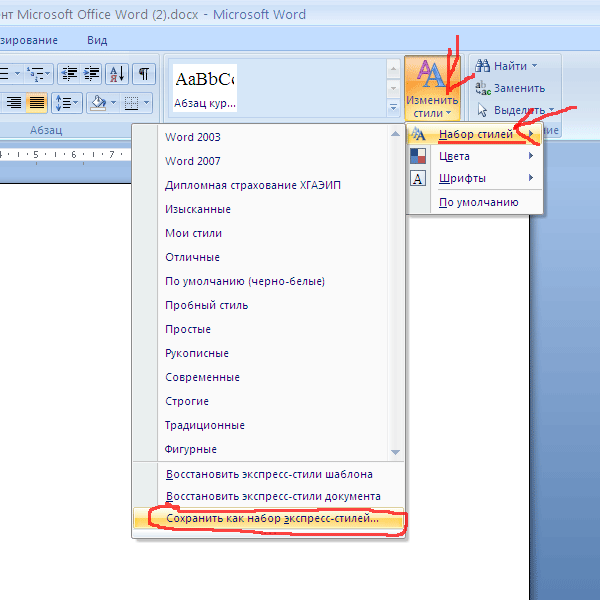Apply borders button
The width and height of the screenshot is (600, 600).
click(x=131, y=103)
